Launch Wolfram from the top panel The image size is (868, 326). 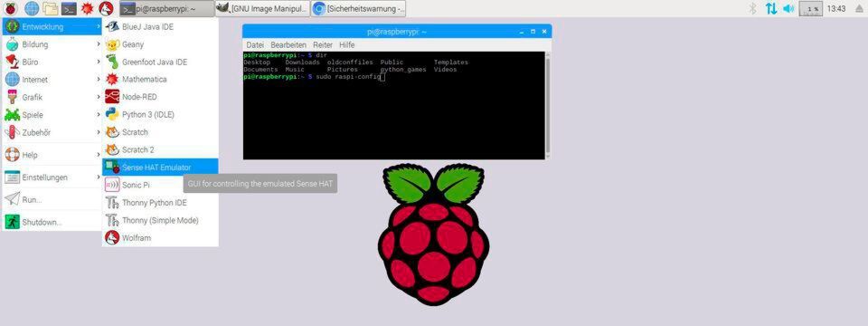click(x=106, y=8)
